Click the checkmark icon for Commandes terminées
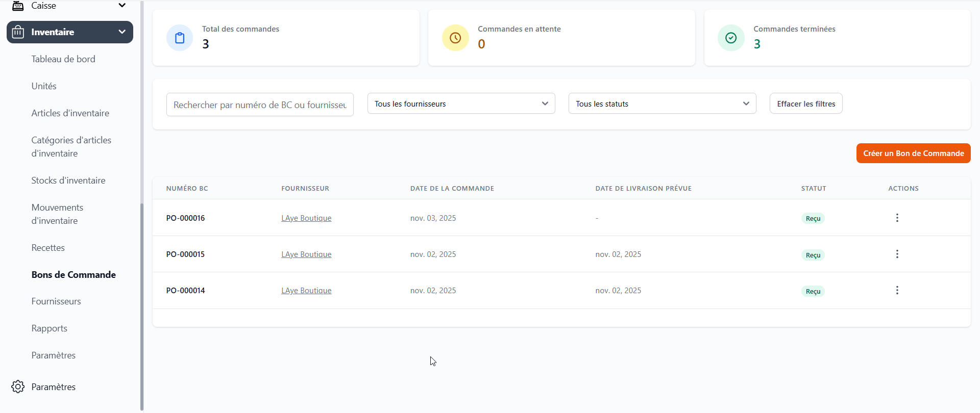This screenshot has height=413, width=980. click(x=731, y=38)
